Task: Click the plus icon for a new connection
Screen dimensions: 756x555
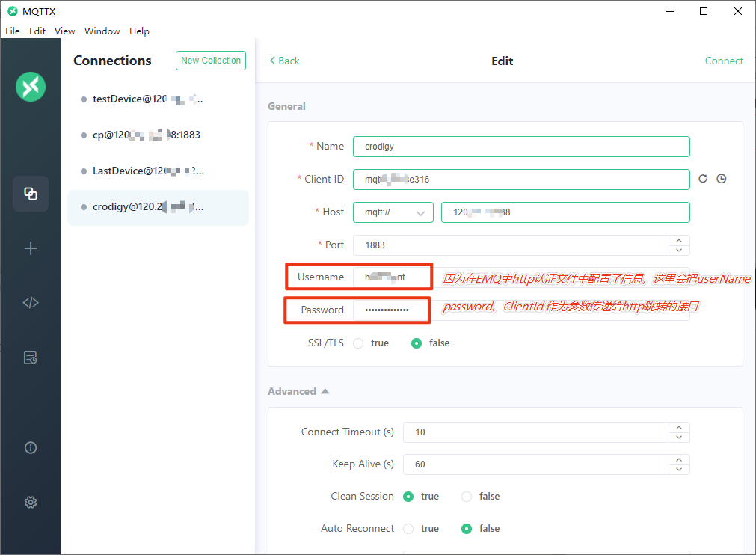Action: tap(31, 248)
